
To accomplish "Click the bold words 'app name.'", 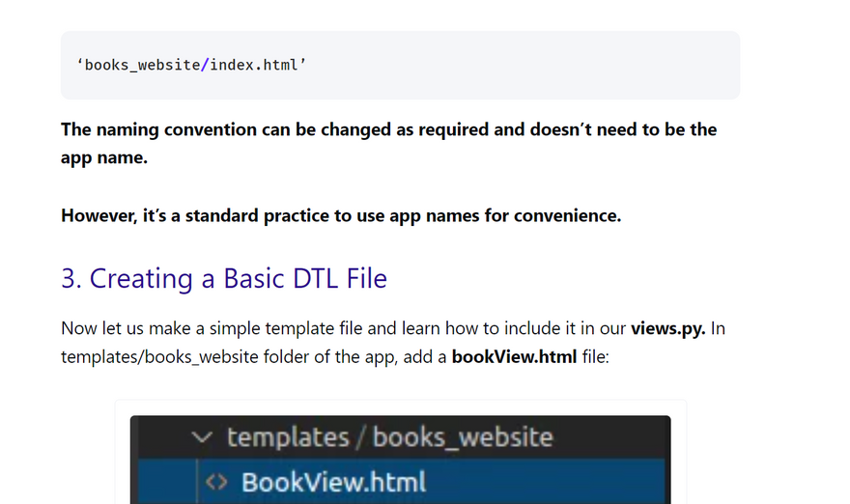I will click(x=104, y=157).
